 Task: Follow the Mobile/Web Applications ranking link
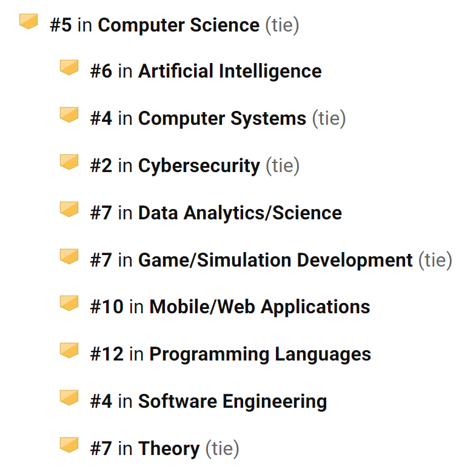pos(260,307)
